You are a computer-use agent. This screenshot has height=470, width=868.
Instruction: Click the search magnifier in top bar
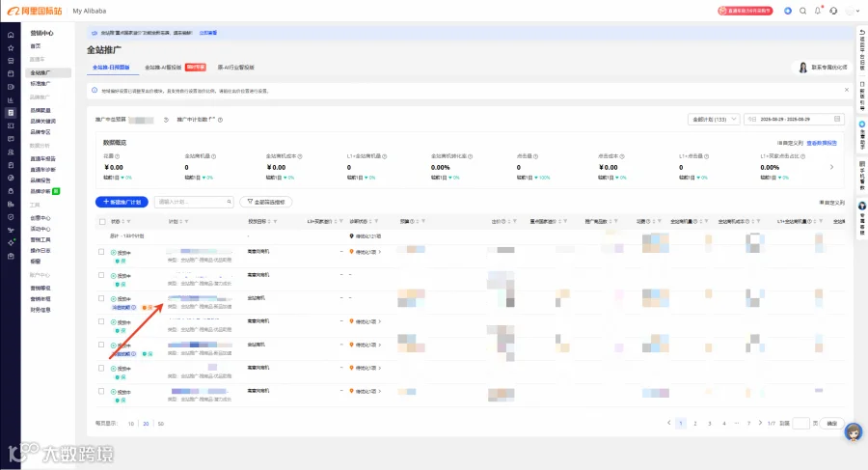click(802, 11)
